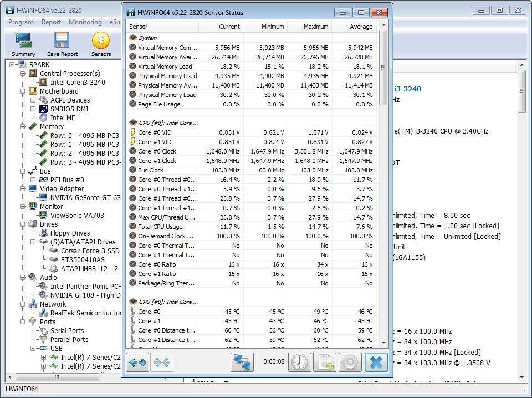Click the NVIDIA GF108 audio speaker icon

tap(43, 294)
